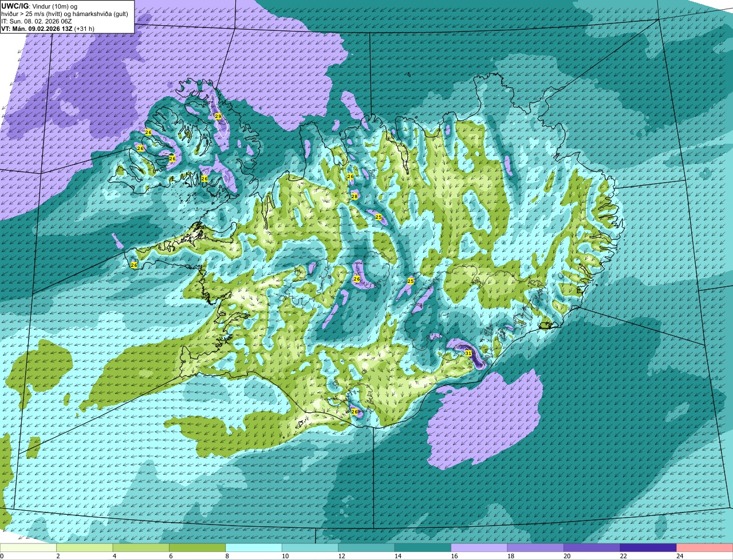Click the 'IT: Sun. 08. 02. 2026 06Z' line
733x560 pixels.
(x=37, y=21)
